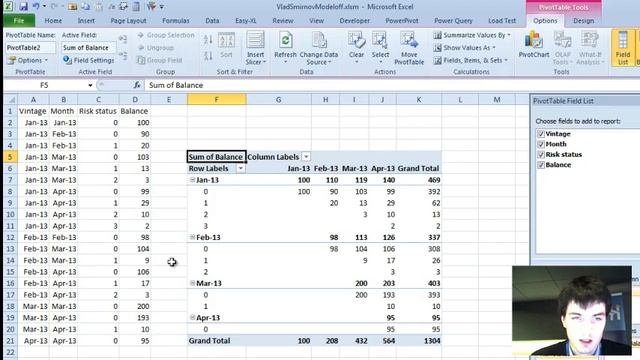
Task: Select the pivot Grand Total cell 1304
Action: [x=419, y=340]
